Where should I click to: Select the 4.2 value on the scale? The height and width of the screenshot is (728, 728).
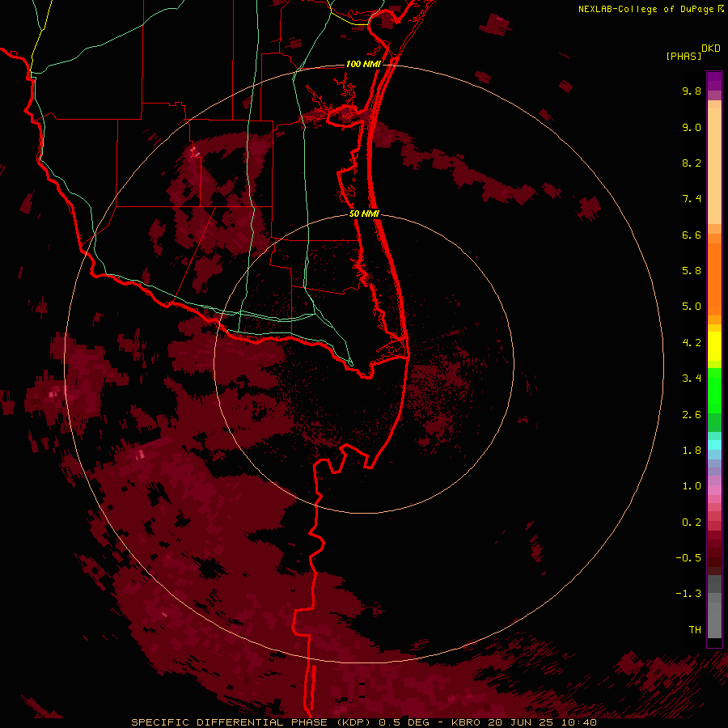(x=692, y=343)
